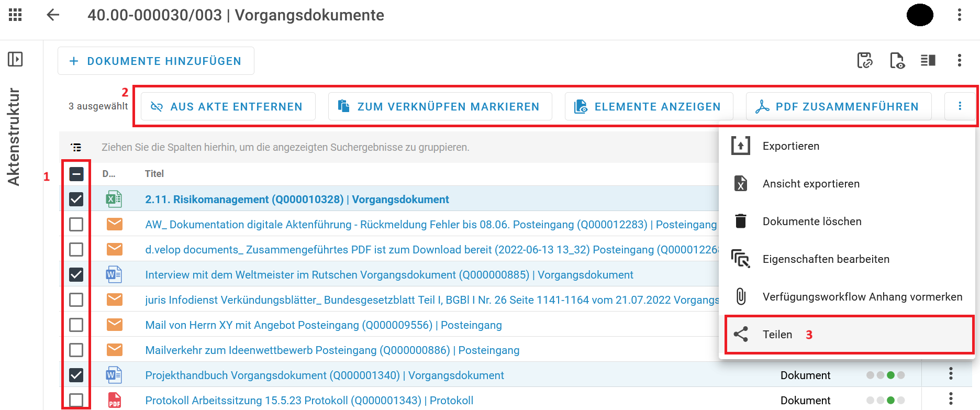980x410 pixels.
Task: Click the Excel icon of Risikomanagement
Action: pyautogui.click(x=114, y=199)
